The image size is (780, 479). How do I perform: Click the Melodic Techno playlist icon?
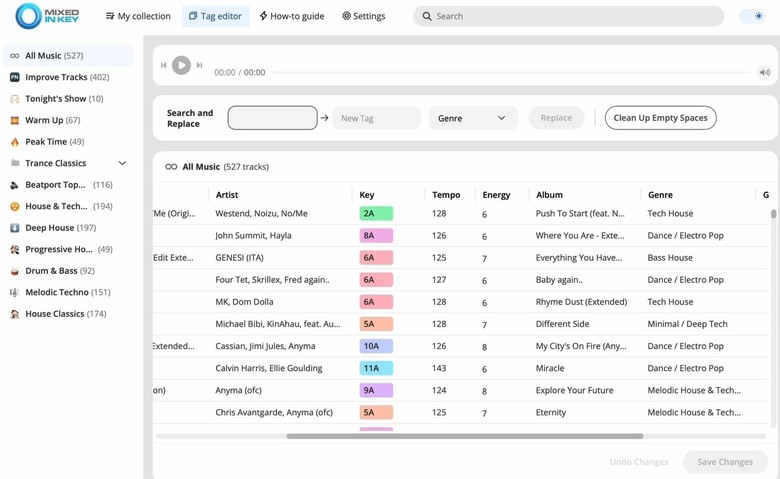15,292
